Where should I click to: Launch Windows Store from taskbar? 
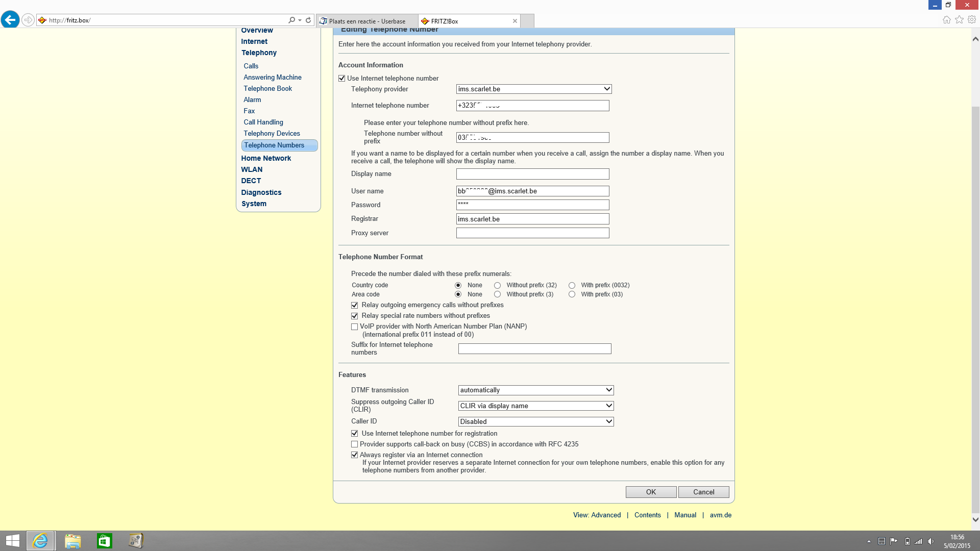pyautogui.click(x=104, y=541)
